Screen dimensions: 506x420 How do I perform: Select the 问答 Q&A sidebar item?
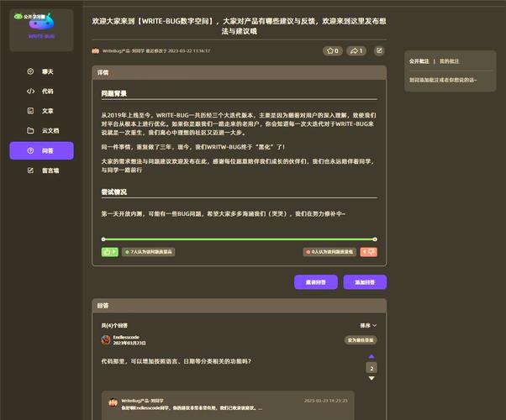point(41,150)
